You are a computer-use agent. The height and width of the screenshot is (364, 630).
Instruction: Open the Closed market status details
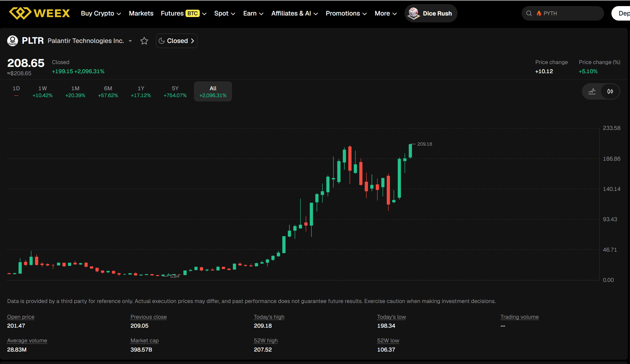tap(177, 41)
